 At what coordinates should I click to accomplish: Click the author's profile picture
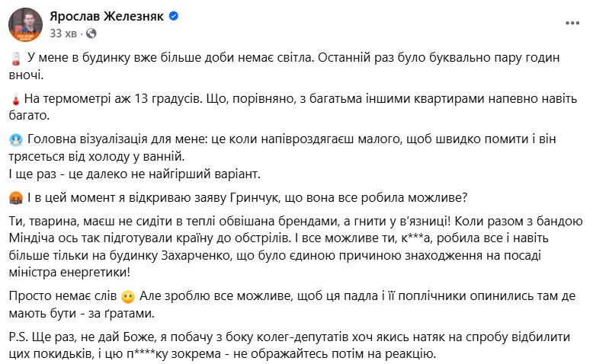click(24, 24)
